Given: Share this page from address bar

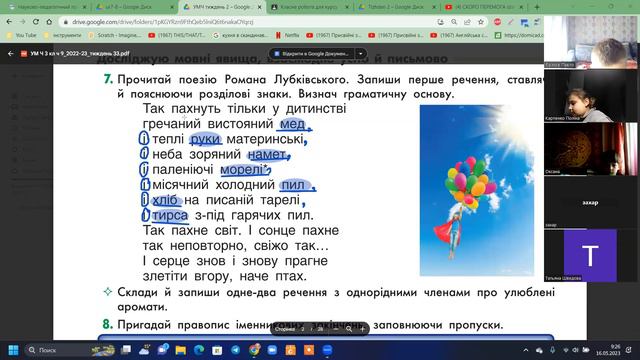Looking at the screenshot, I should pos(467,22).
